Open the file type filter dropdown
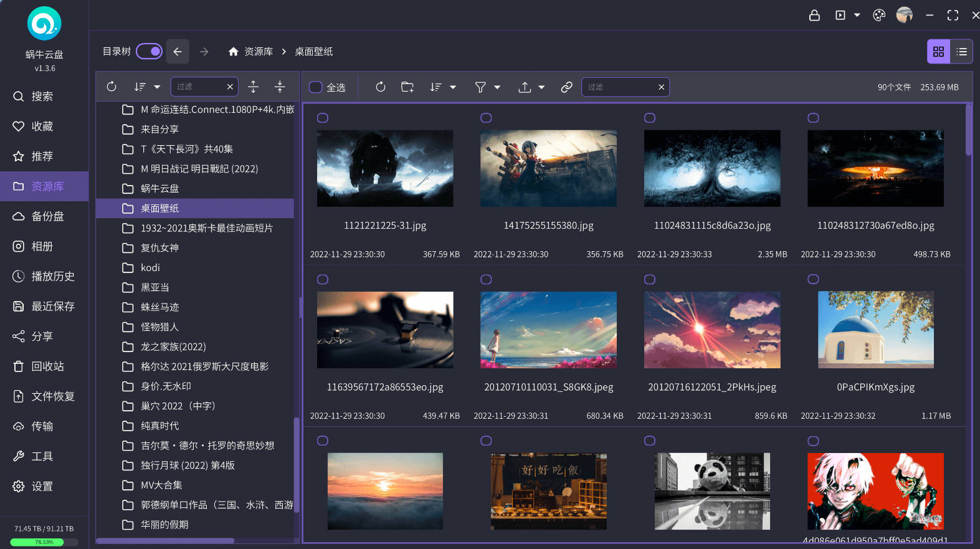 point(488,87)
